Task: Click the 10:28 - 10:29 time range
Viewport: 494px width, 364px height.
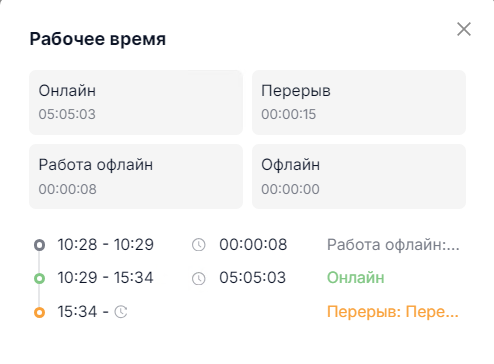Action: 105,245
